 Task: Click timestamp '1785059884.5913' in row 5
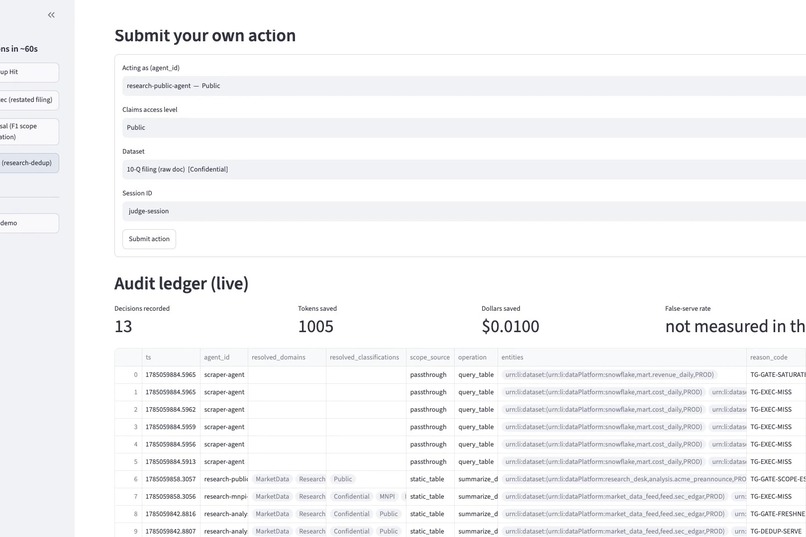point(171,462)
